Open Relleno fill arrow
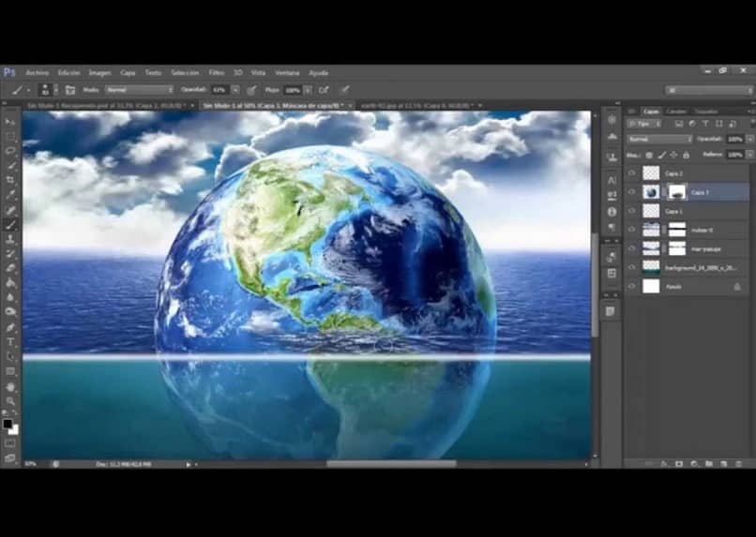 pos(749,155)
